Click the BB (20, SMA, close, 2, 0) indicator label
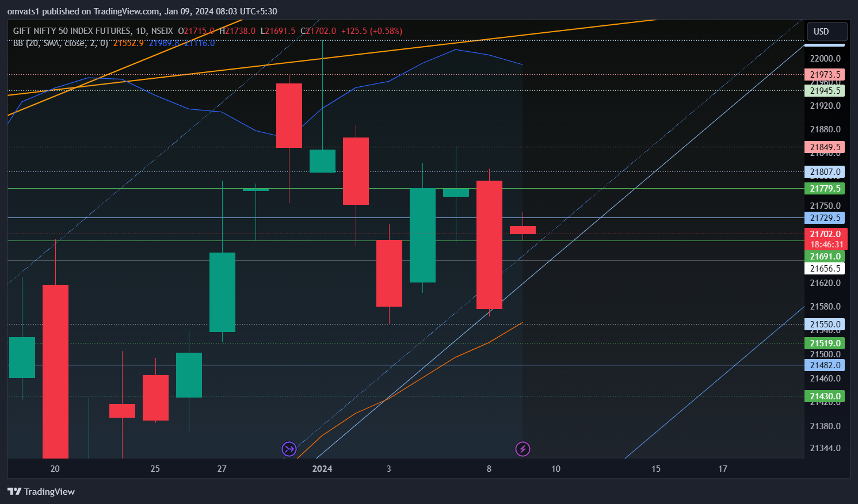Viewport: 858px width, 504px height. [60, 43]
